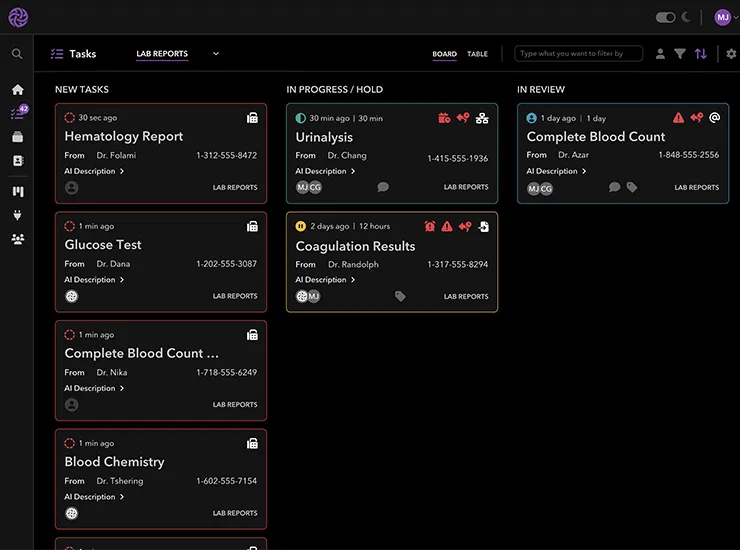Open Tasks sidebar icon with 42 badge
Screen dimensions: 740x550
pyautogui.click(x=19, y=112)
